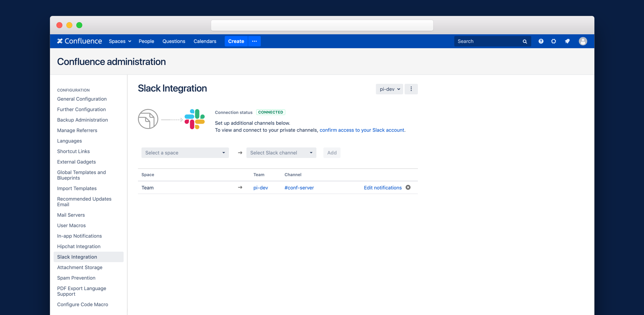The height and width of the screenshot is (315, 644).
Task: Click Edit notifications for Team space
Action: [383, 188]
